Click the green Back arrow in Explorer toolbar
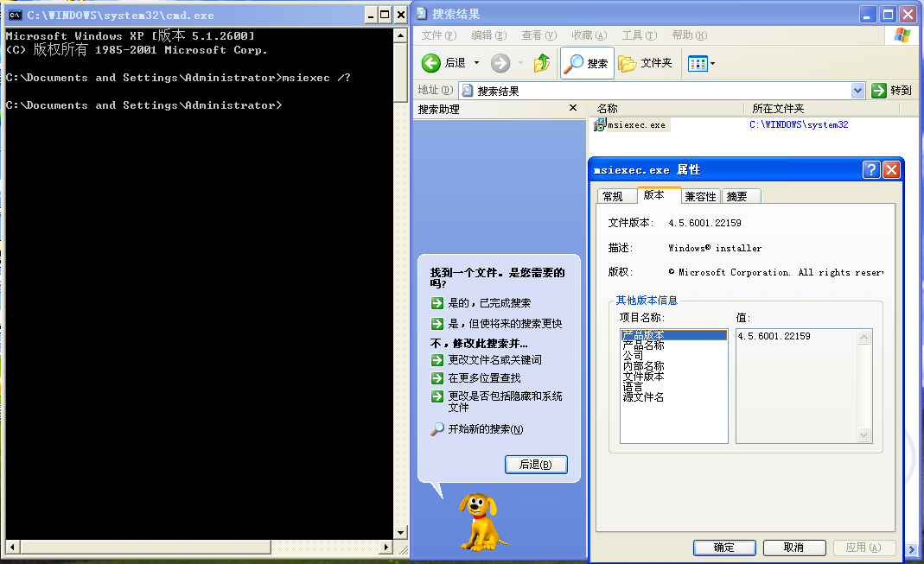924x564 pixels. pos(431,62)
